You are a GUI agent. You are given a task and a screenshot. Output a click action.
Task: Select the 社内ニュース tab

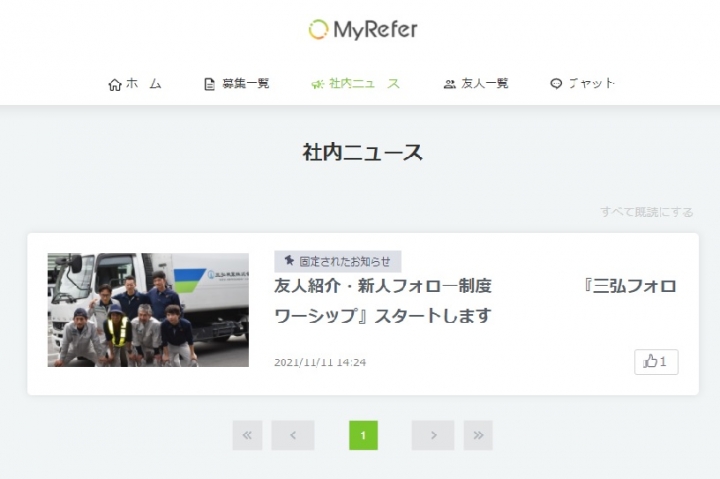[x=356, y=84]
